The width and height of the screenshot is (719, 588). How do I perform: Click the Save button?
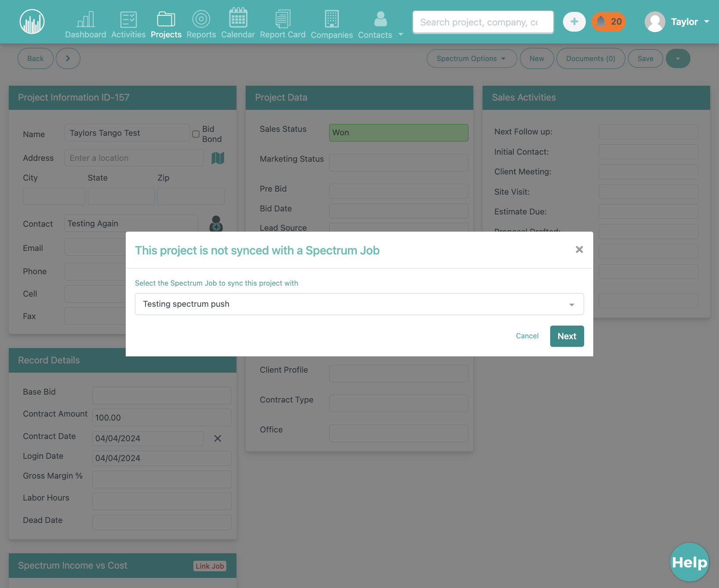coord(646,58)
